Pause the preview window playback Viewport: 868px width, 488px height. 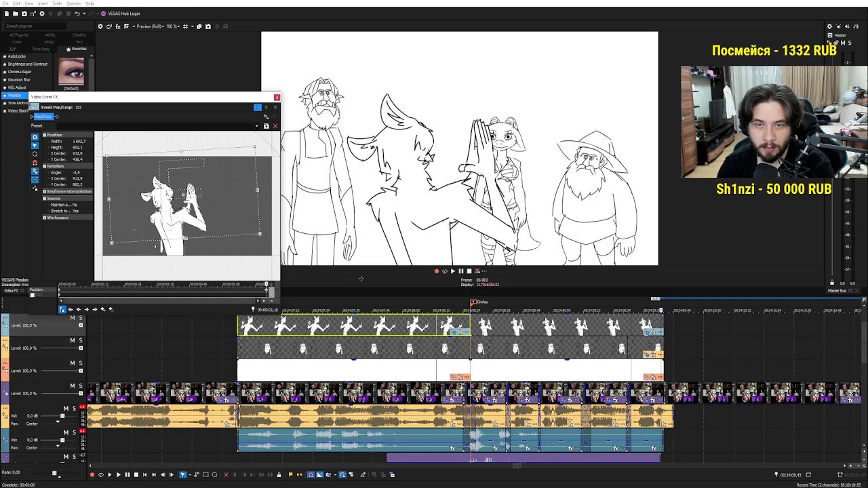click(460, 271)
